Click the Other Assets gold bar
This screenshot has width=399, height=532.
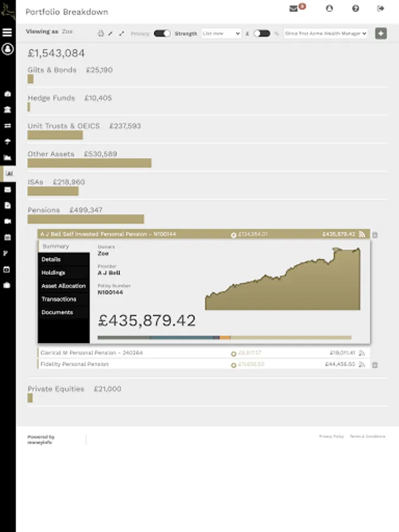click(x=89, y=163)
